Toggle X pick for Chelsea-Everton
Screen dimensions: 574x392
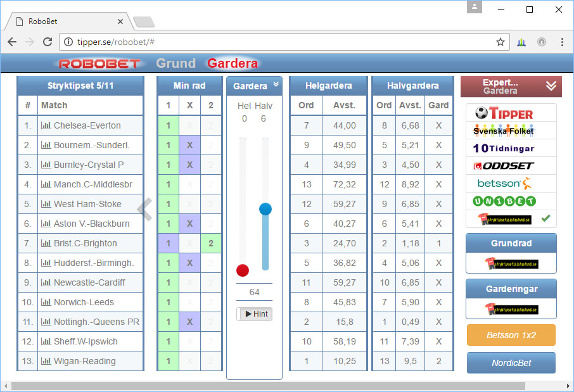(189, 125)
